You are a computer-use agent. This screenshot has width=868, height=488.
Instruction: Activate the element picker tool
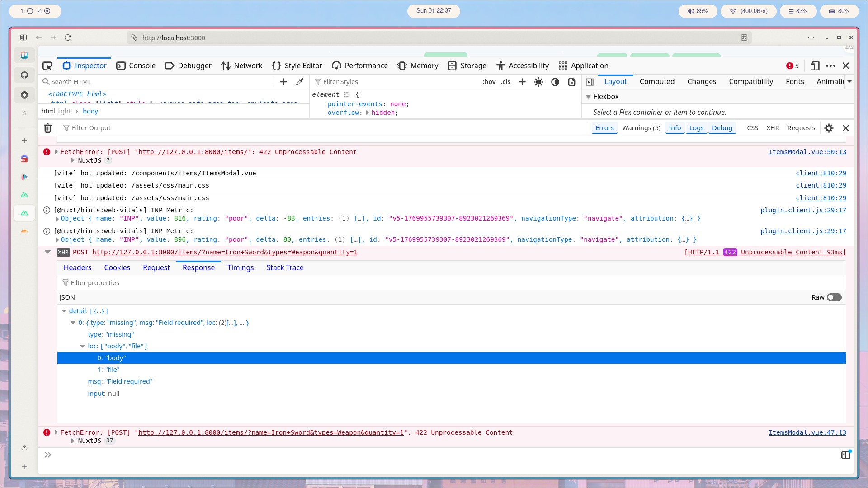coord(47,66)
